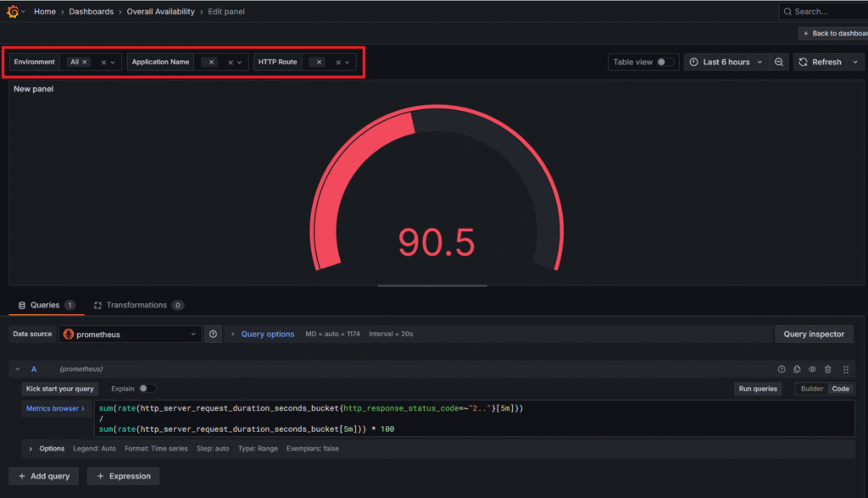868x498 pixels.
Task: Open the Environment variable dropdown arrow
Action: pyautogui.click(x=113, y=63)
